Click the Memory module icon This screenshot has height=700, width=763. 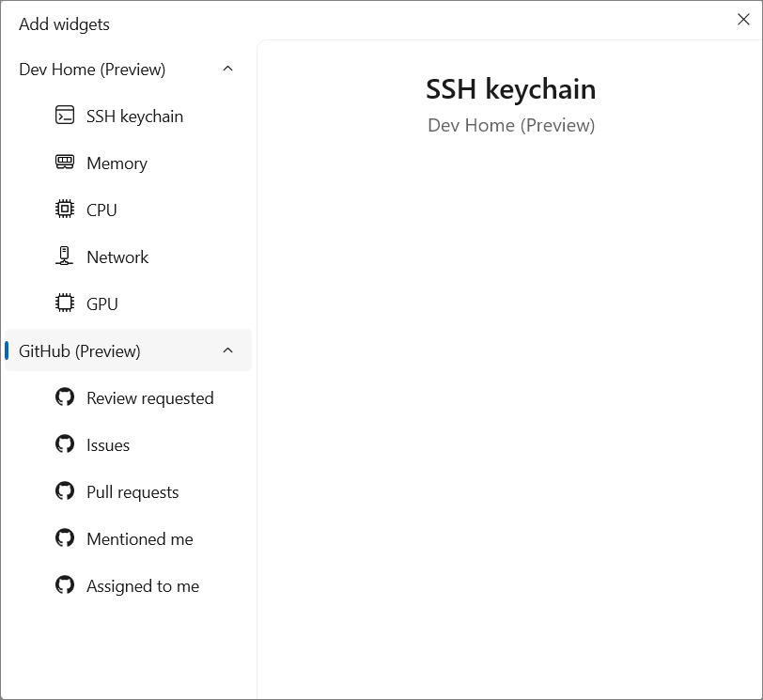pyautogui.click(x=65, y=162)
